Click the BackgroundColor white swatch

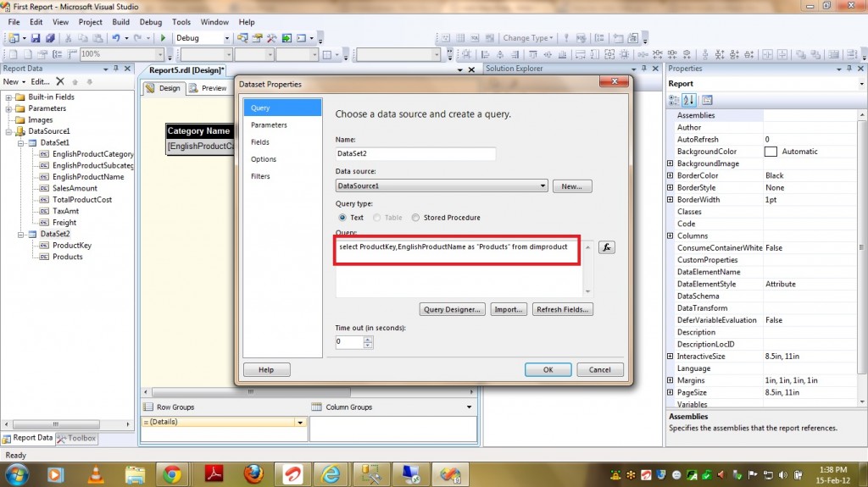pyautogui.click(x=771, y=152)
